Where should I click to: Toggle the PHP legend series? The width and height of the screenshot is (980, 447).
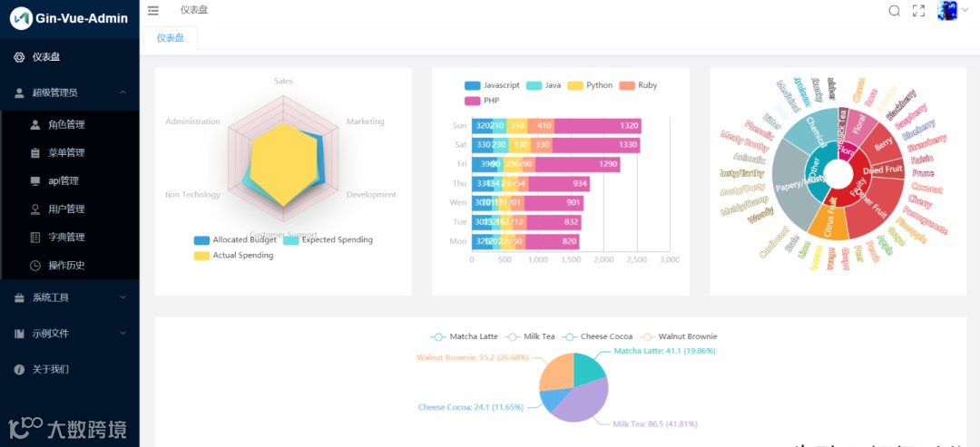(482, 101)
